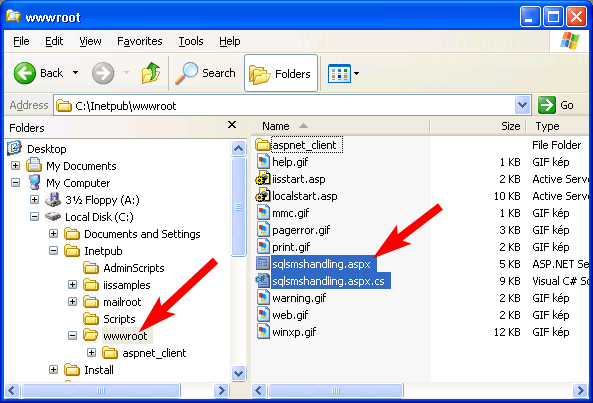593x403 pixels.
Task: Expand aspnet_client node in tree
Action: [91, 353]
